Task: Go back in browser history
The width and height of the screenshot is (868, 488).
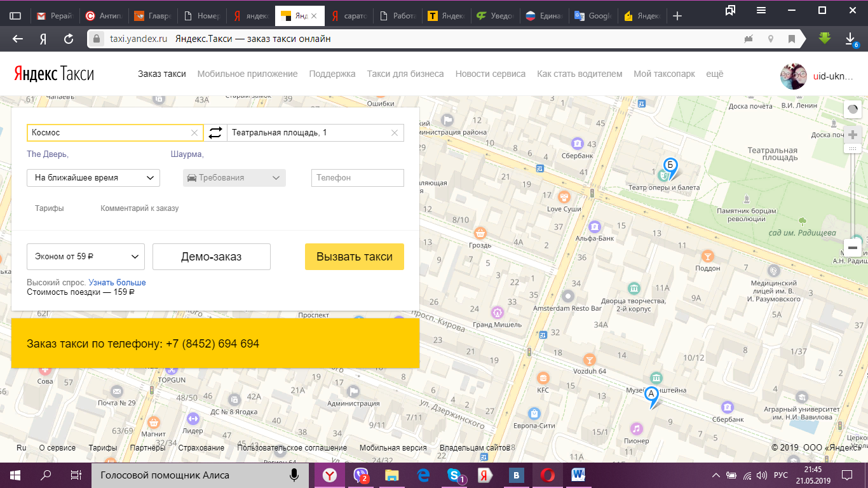Action: tap(18, 39)
